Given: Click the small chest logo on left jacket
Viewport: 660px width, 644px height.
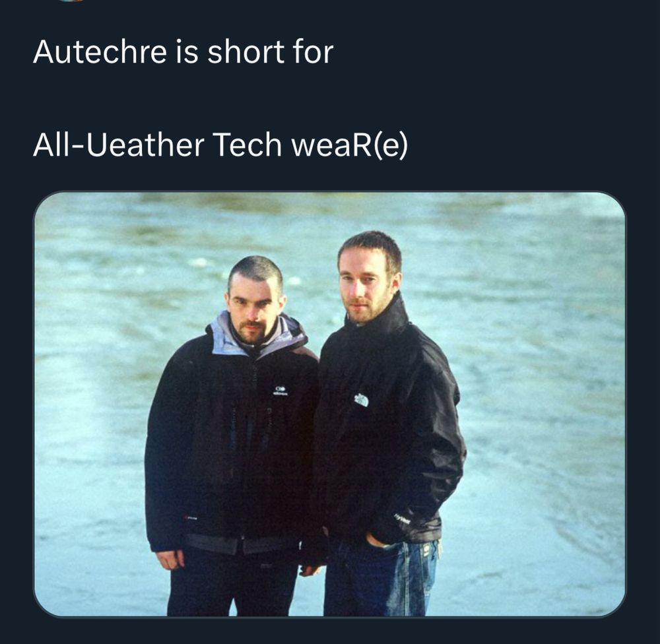Looking at the screenshot, I should click(280, 391).
